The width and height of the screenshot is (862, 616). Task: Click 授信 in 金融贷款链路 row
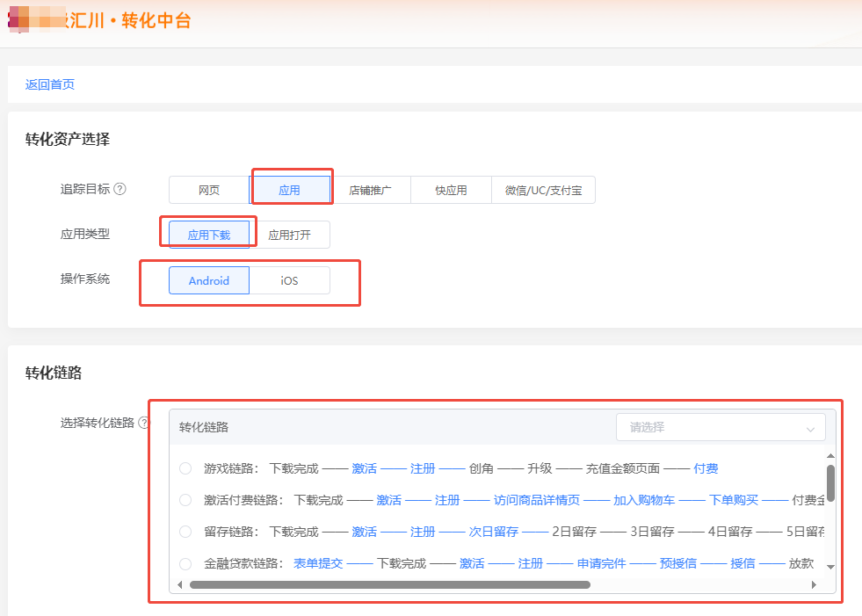click(x=742, y=564)
